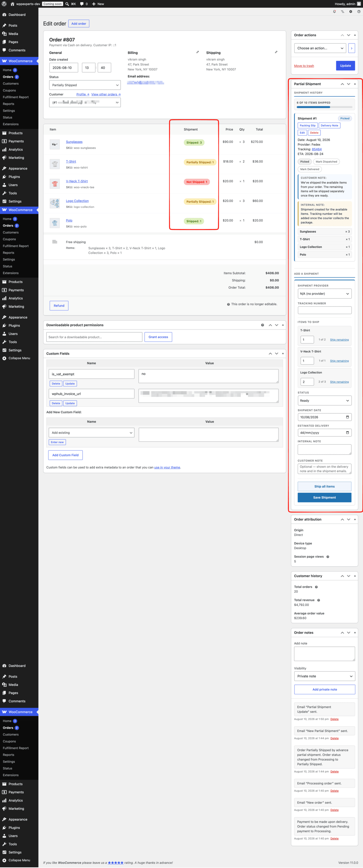Click the Sunglasses product thumbnail

(55, 144)
